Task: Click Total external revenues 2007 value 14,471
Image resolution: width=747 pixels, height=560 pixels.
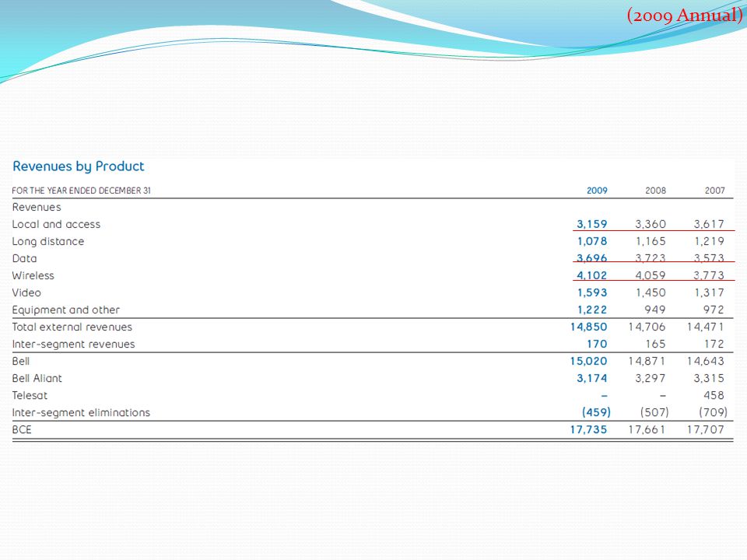Action: tap(706, 327)
